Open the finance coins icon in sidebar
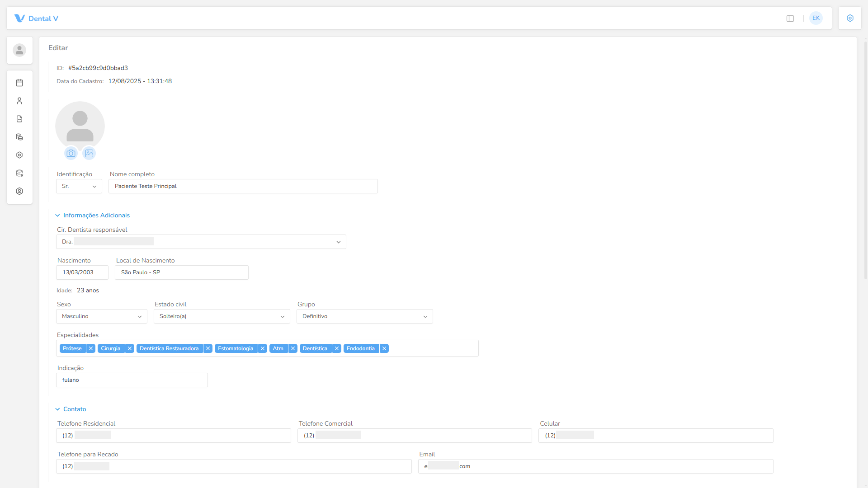The width and height of the screenshot is (868, 488). pyautogui.click(x=19, y=137)
